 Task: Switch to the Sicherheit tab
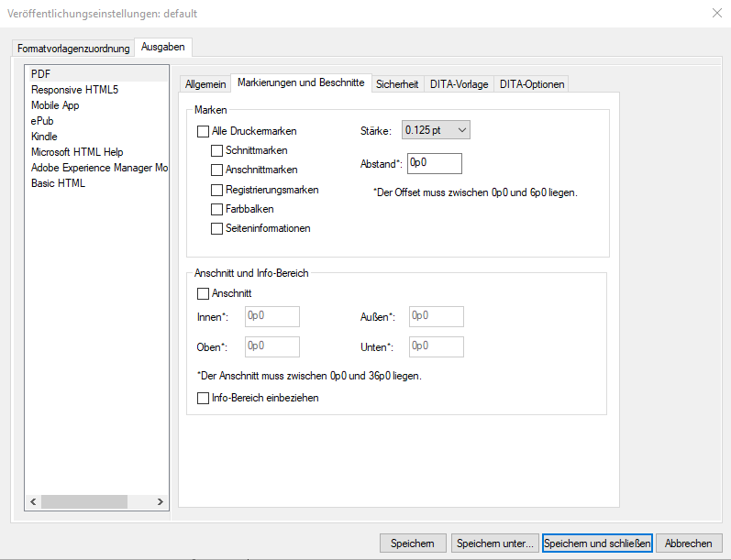[397, 84]
